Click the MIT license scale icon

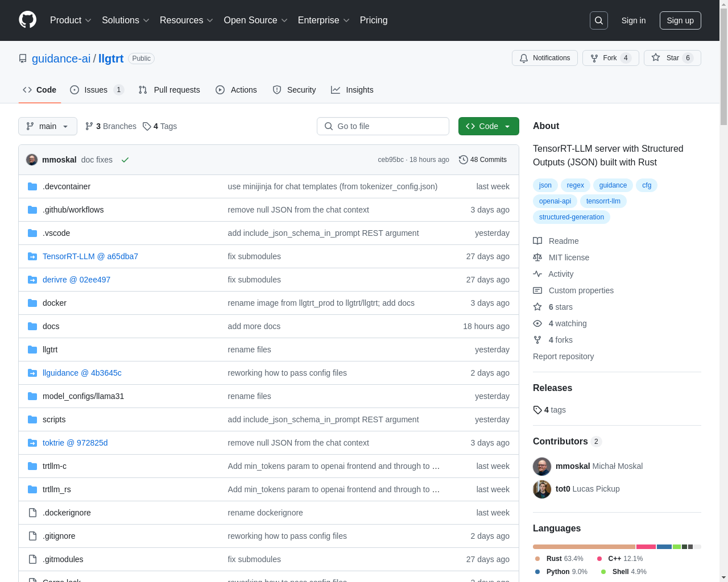pyautogui.click(x=537, y=257)
